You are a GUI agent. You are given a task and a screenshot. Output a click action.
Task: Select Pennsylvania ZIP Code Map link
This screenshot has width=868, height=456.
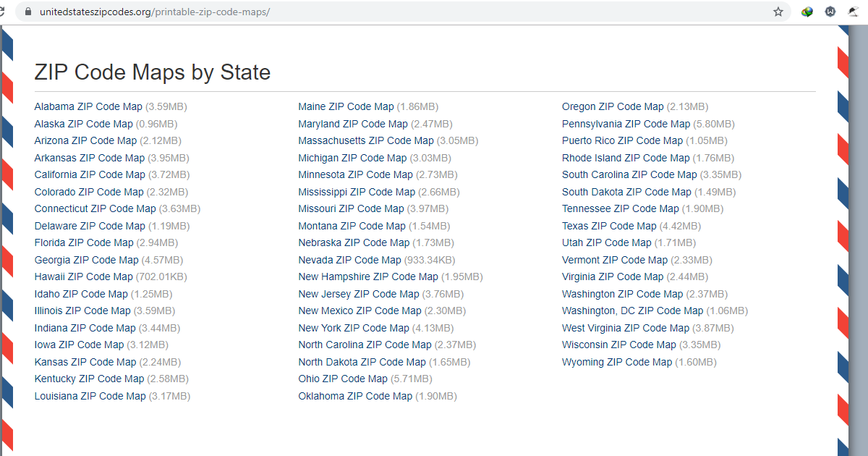[626, 124]
